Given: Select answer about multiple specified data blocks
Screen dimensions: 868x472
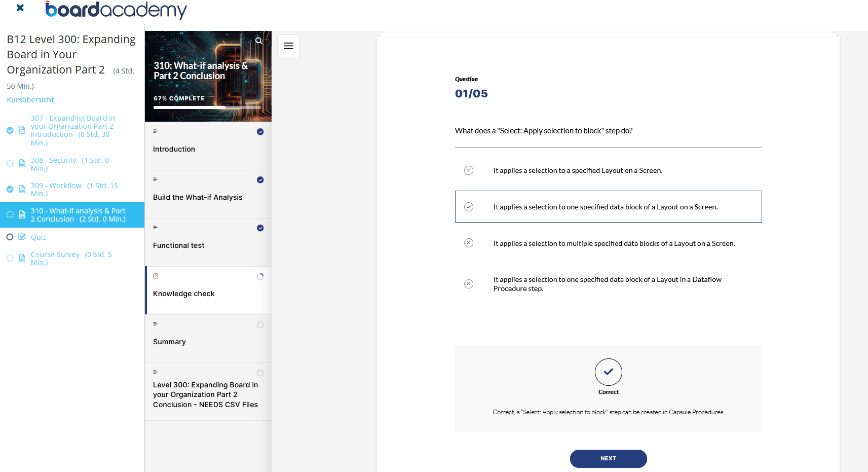Looking at the screenshot, I should point(608,243).
